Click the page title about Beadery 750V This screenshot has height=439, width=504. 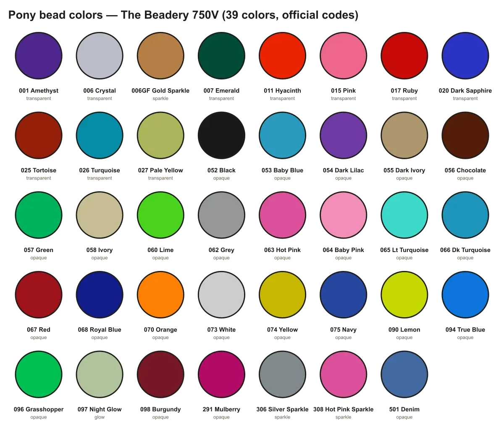coord(183,15)
